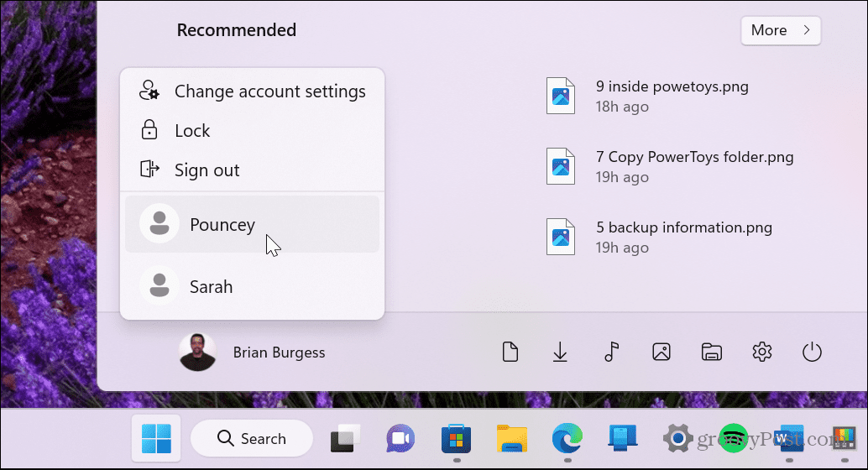Click the Windows Start button
868x470 pixels.
156,439
